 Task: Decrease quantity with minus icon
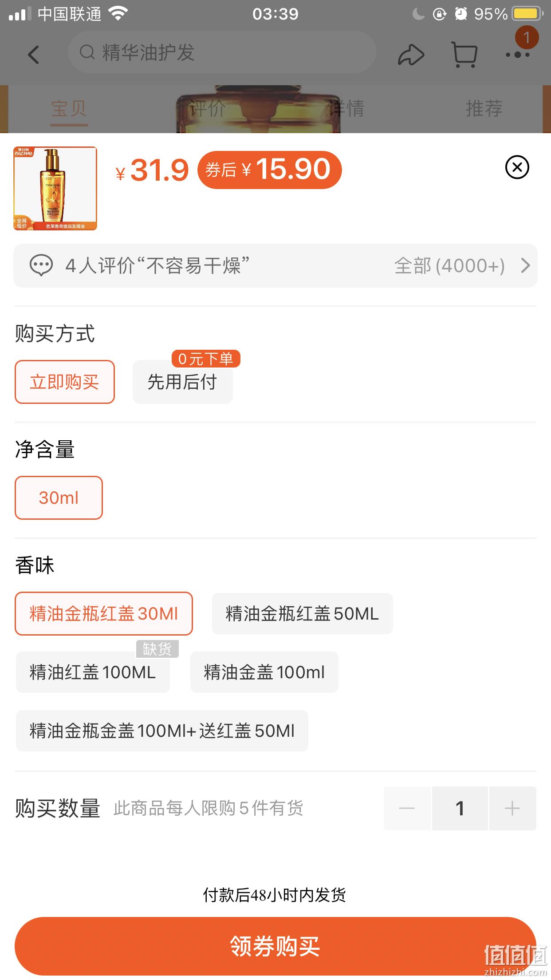[x=407, y=808]
